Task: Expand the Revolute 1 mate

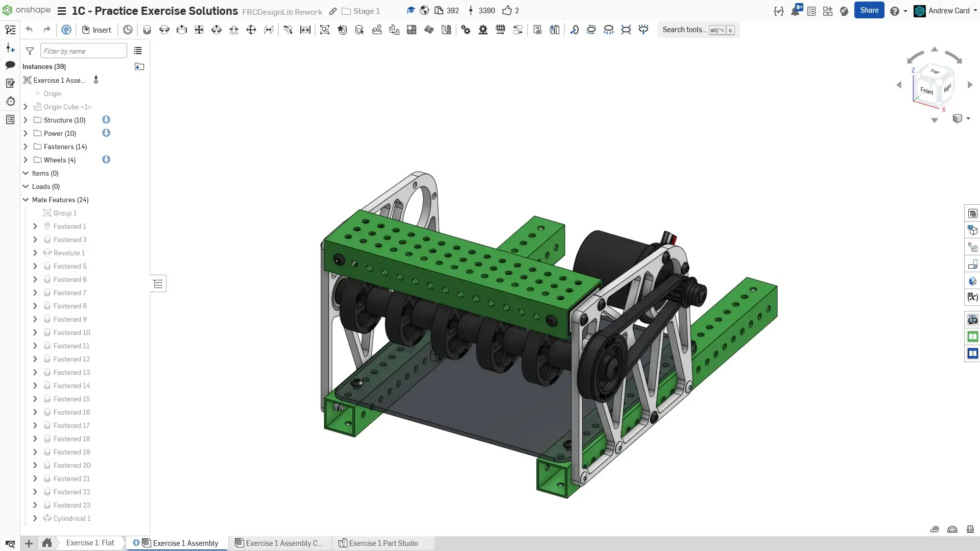Action: click(x=35, y=253)
